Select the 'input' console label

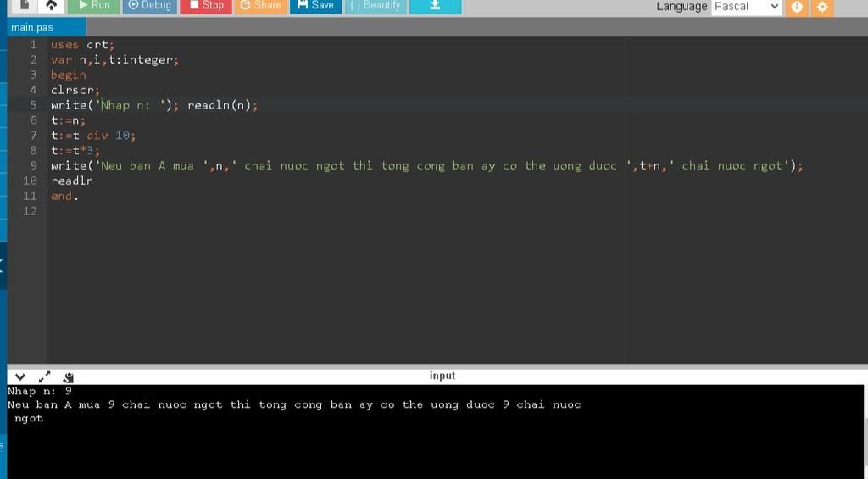(442, 376)
